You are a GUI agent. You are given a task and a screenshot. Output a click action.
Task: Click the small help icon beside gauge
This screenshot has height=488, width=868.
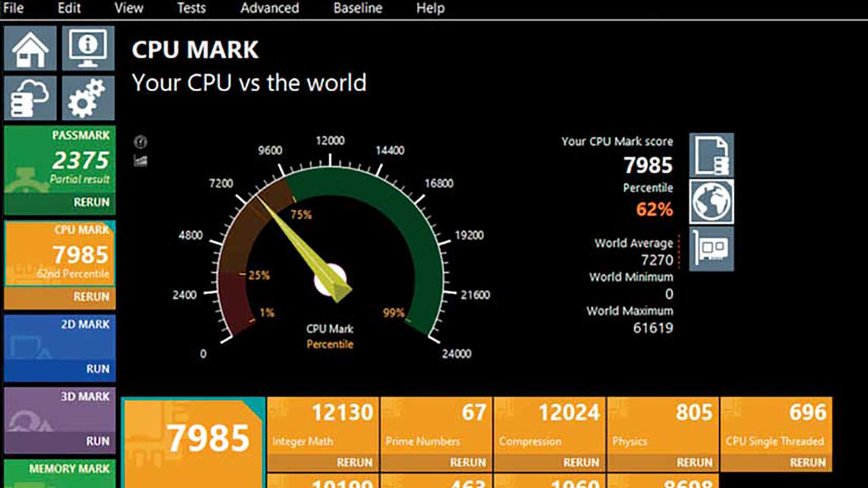point(141,142)
